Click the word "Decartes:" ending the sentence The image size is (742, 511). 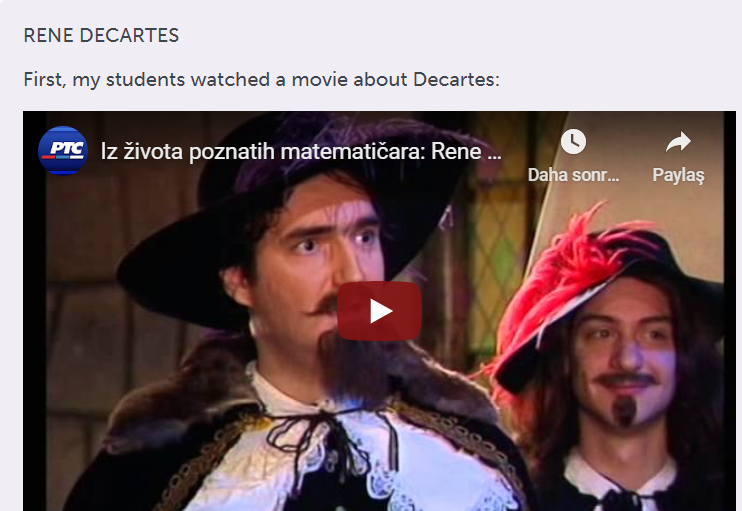(x=456, y=79)
